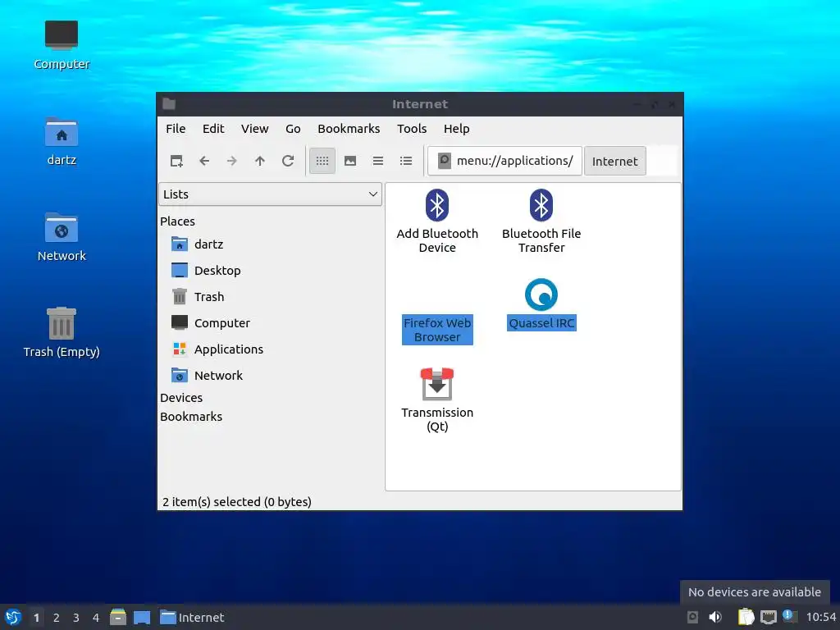
Task: Open the Edit menu
Action: pos(213,129)
